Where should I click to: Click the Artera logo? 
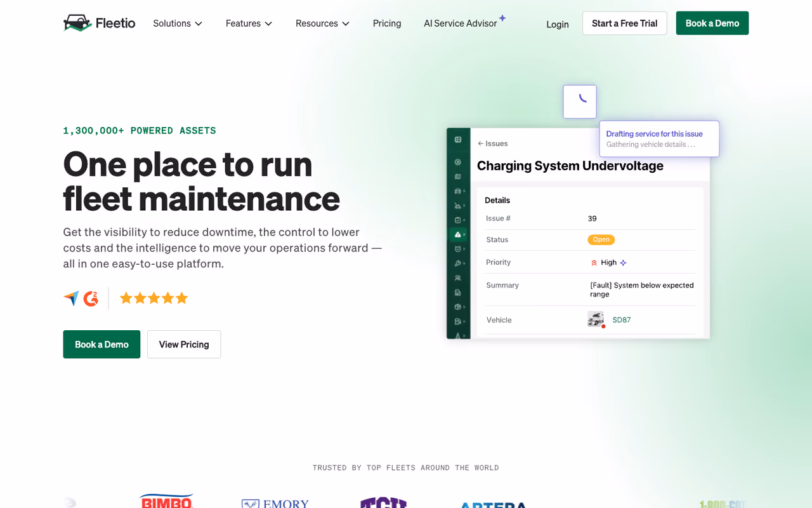[494, 505]
